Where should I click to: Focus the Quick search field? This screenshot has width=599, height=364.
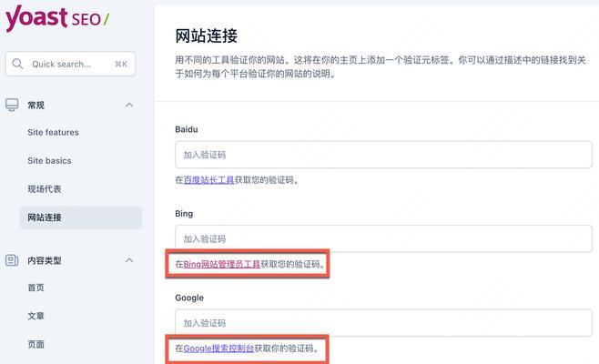pos(71,64)
